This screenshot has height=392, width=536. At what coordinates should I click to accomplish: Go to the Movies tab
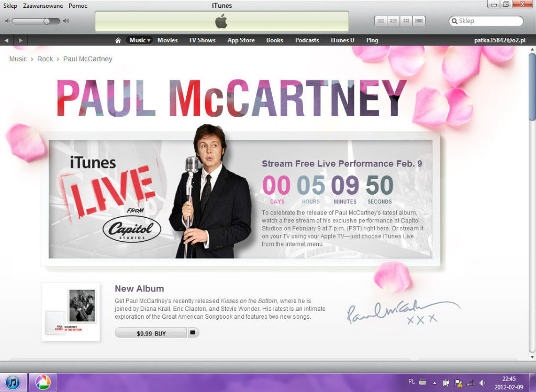167,40
